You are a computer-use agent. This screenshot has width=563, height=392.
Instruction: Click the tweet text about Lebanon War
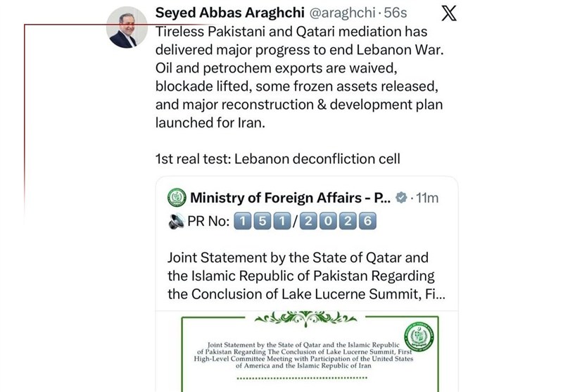click(300, 77)
